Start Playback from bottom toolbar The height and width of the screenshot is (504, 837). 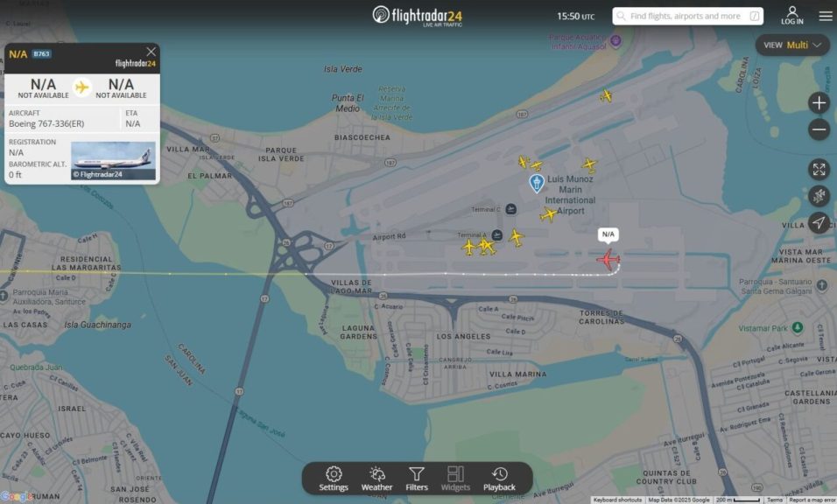point(499,479)
